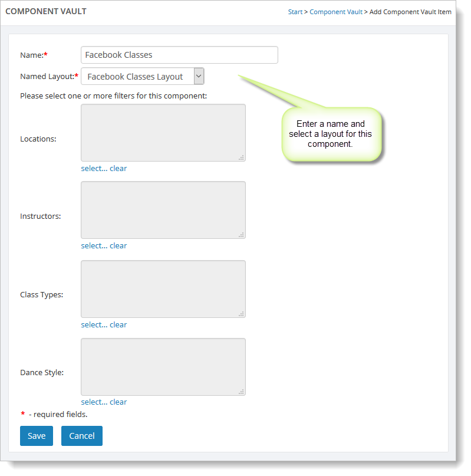Image resolution: width=471 pixels, height=476 pixels.
Task: Click the '- required fields.' note
Action: 58,415
